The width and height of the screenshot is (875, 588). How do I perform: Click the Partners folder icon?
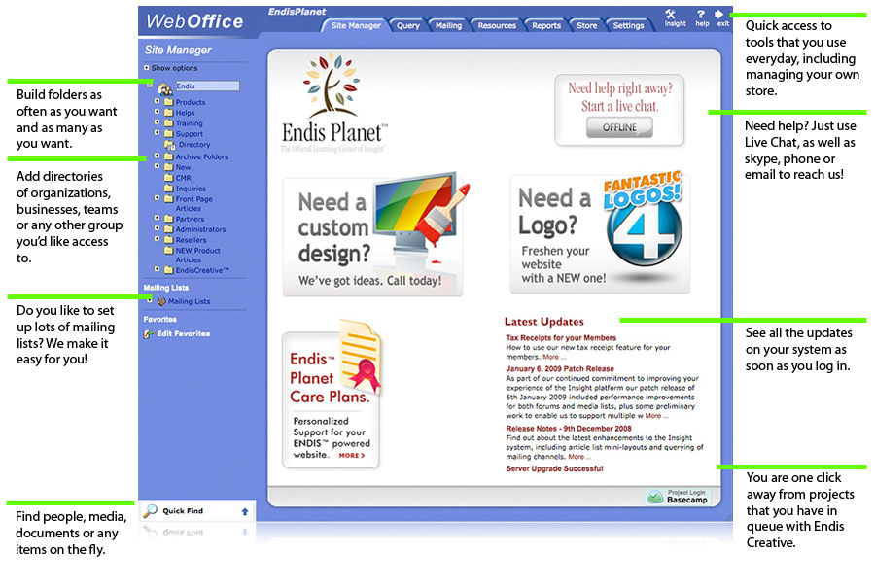coord(168,218)
